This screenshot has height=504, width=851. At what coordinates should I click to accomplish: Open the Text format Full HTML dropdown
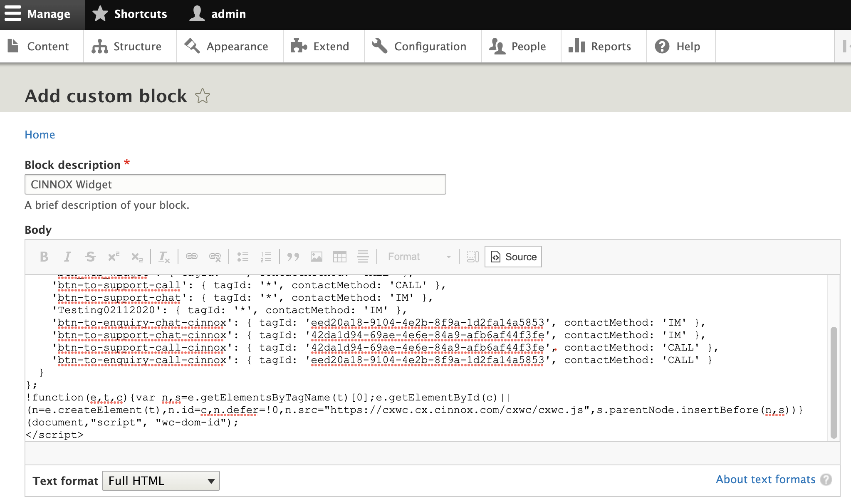[x=161, y=481]
